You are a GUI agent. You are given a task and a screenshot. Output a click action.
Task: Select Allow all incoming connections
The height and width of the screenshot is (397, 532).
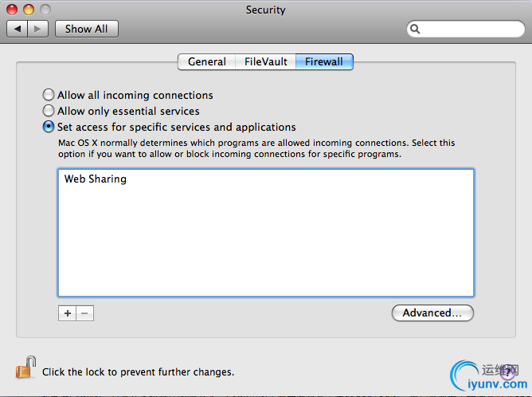click(49, 95)
